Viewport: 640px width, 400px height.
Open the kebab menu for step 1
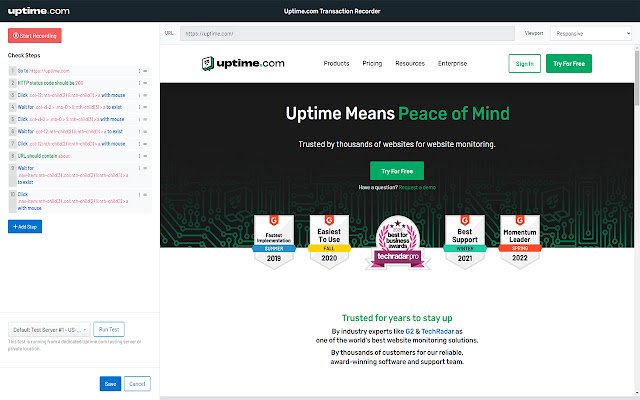tap(139, 71)
